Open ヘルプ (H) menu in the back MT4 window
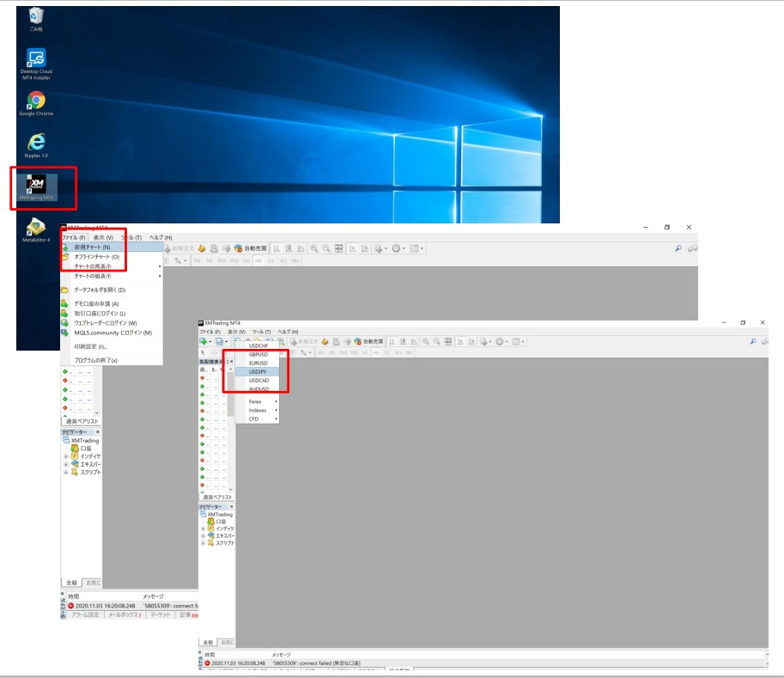784x678 pixels. [160, 238]
